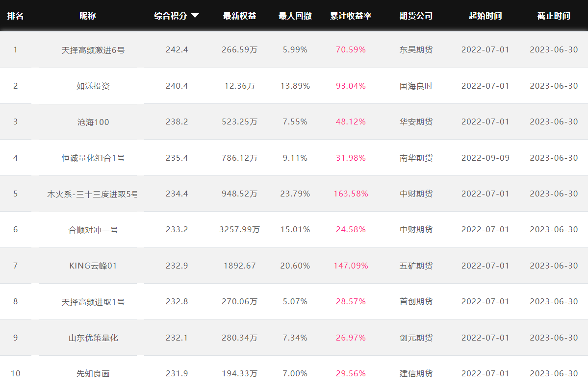Image resolution: width=588 pixels, height=391 pixels.
Task: Open the 合顺对冲一号 account
Action: tap(93, 230)
